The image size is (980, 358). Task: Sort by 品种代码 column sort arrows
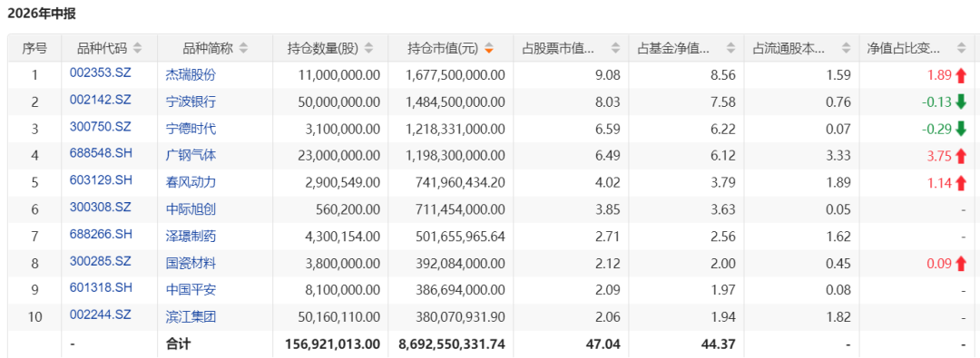(138, 48)
